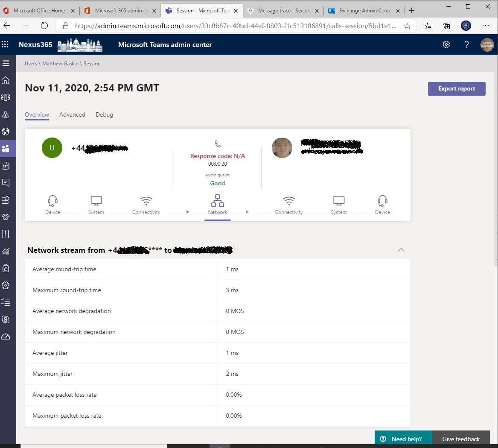
Task: Open the Teams section icon in sidebar
Action: [6, 97]
